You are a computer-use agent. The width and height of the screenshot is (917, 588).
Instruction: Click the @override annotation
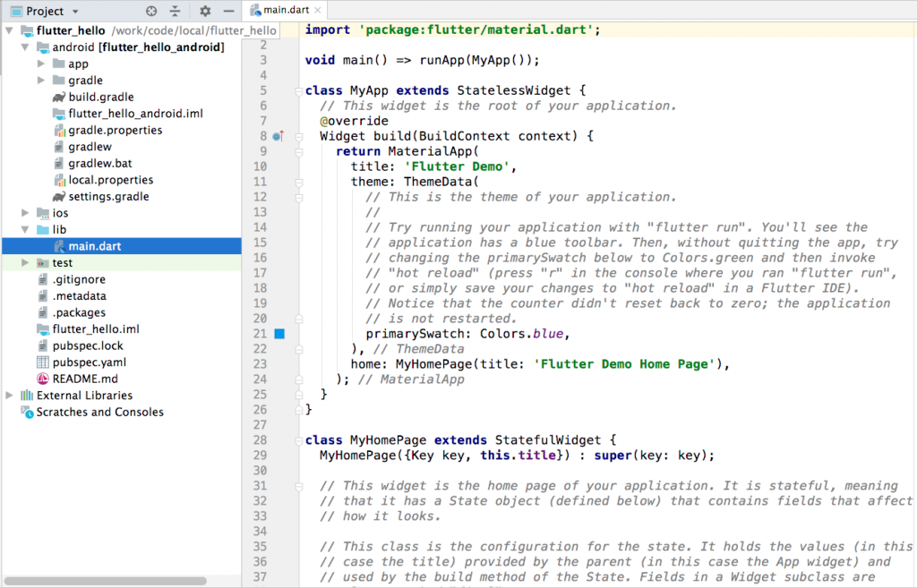[x=354, y=121]
